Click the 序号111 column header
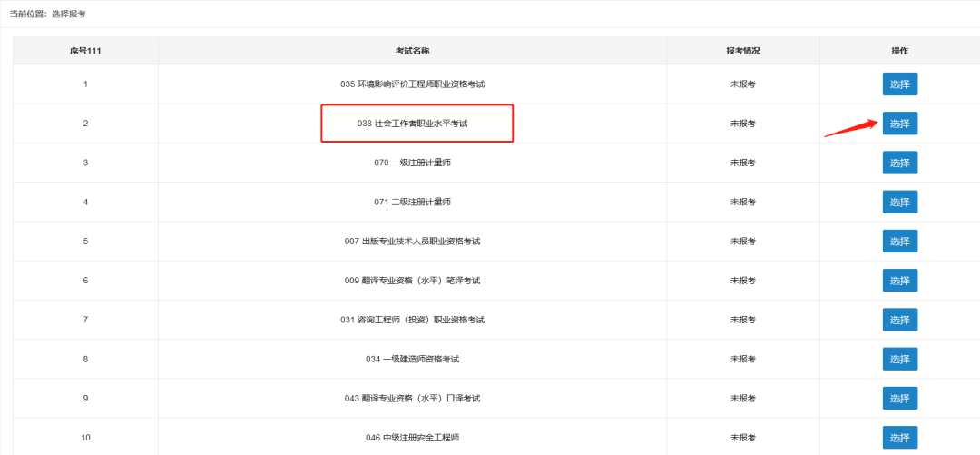Viewport: 980px width, 455px height. (85, 51)
